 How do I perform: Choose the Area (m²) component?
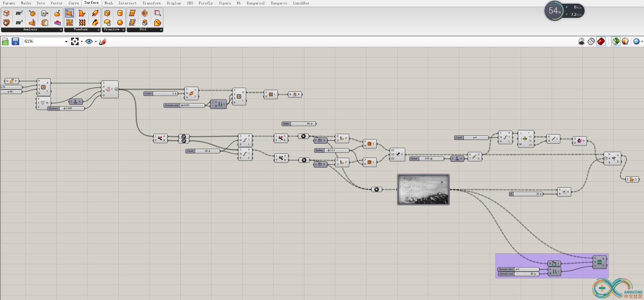(x=19, y=13)
